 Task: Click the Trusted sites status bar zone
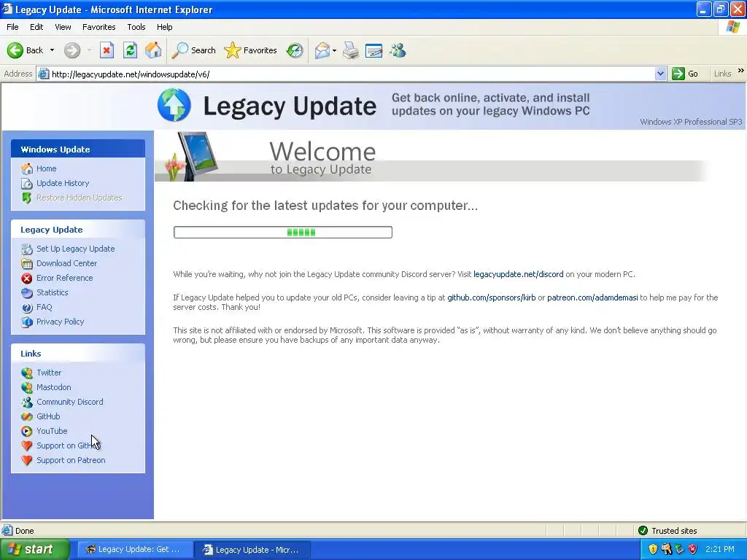tap(668, 531)
